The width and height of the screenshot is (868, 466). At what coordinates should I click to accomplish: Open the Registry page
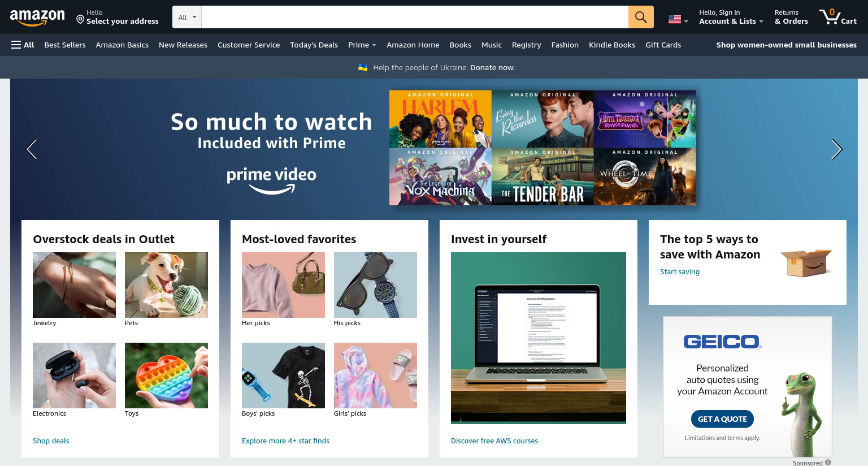526,45
